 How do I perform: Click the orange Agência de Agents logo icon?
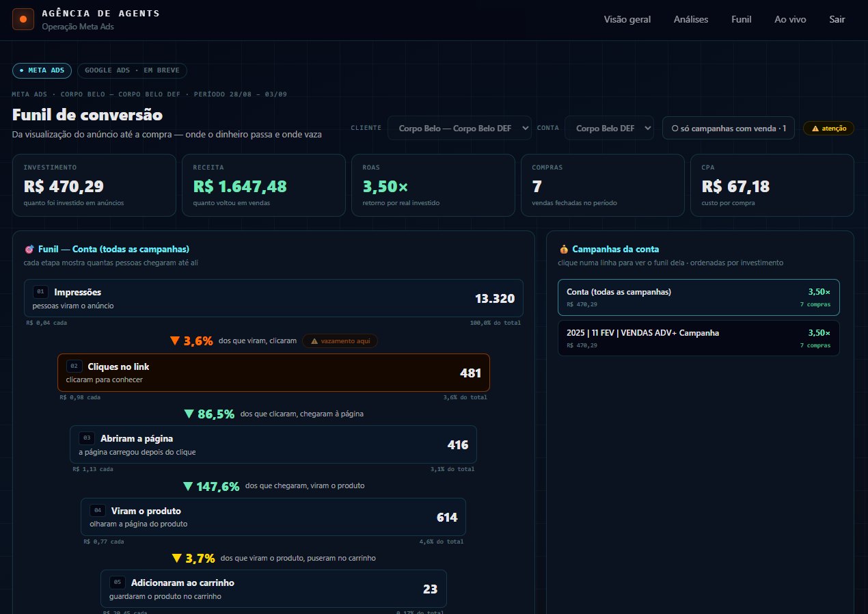[x=23, y=19]
